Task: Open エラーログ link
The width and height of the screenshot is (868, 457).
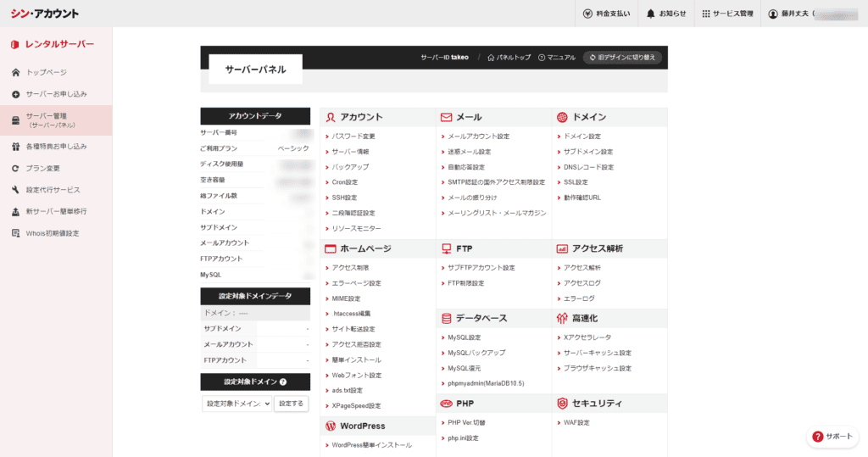Action: (579, 298)
